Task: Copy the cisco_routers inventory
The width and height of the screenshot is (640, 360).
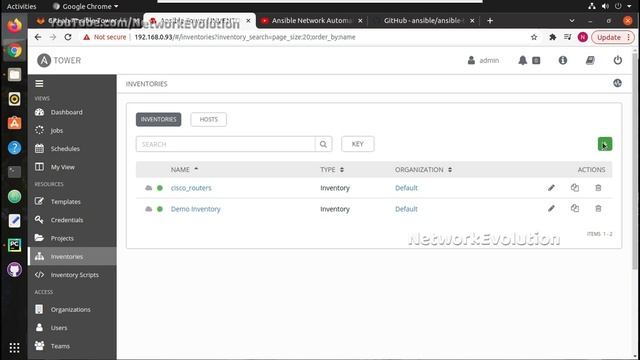Action: pos(575,188)
